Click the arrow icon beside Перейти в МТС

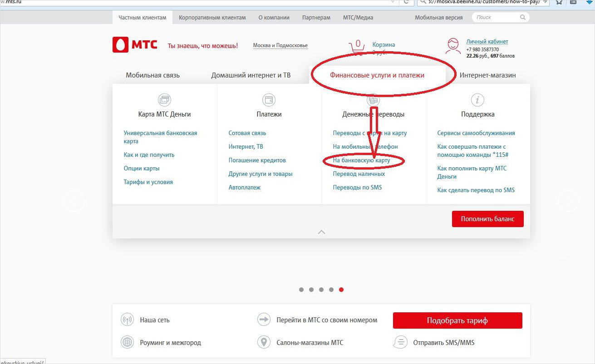(264, 320)
